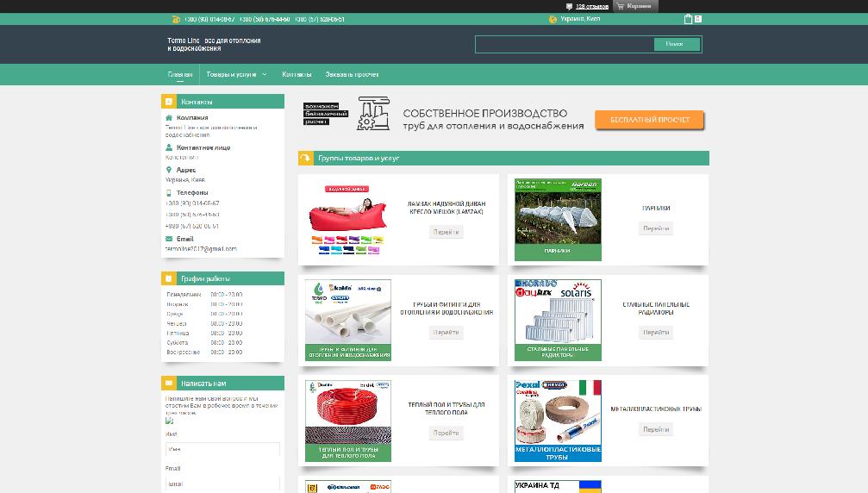Click СТАЛЬНЫЕ ПАНЕЛЬНЫЕ РАДИАТОРЫ category title
868x493 pixels.
coord(656,309)
